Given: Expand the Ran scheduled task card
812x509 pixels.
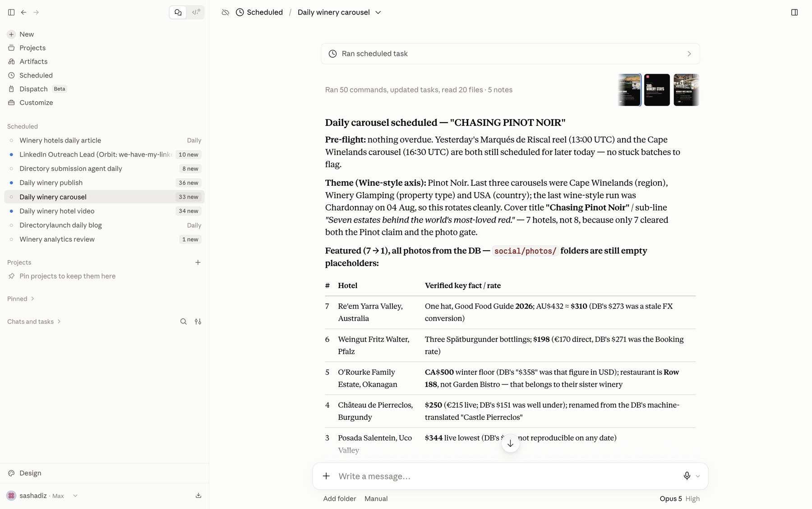Looking at the screenshot, I should 510,54.
